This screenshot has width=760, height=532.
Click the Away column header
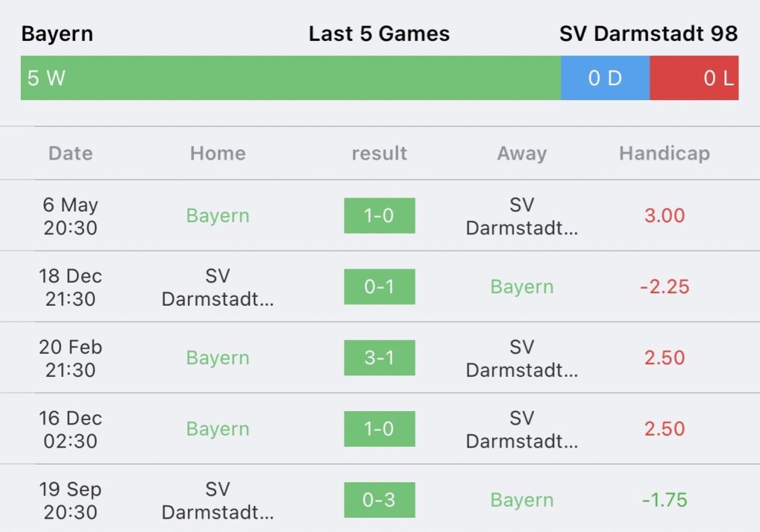[x=522, y=153]
